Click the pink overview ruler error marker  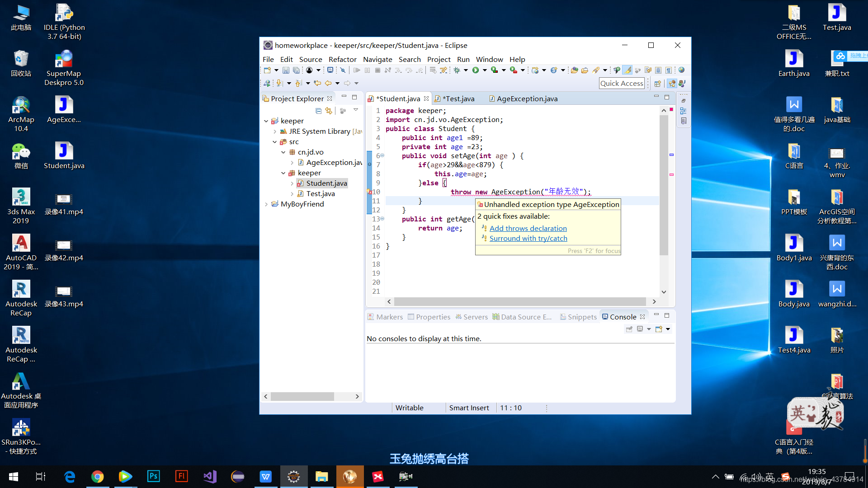coord(671,175)
